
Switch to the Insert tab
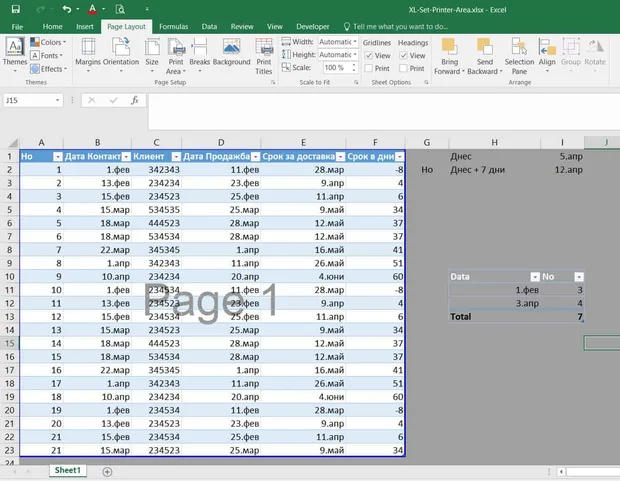point(85,27)
